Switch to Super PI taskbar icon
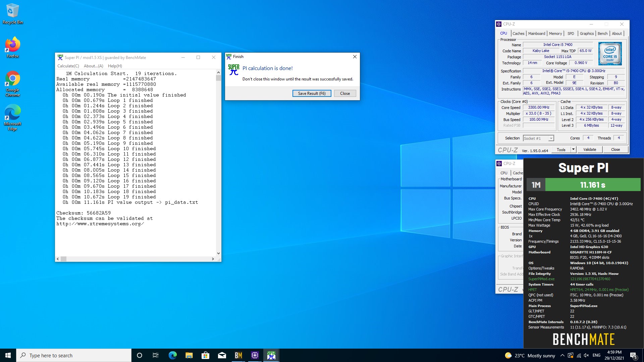Viewport: 644px width, 362px height. coord(271,355)
